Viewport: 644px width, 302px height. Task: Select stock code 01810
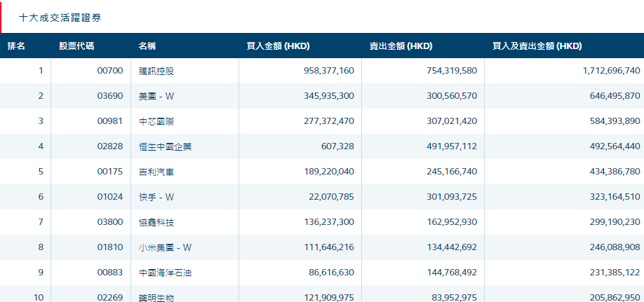click(x=110, y=247)
